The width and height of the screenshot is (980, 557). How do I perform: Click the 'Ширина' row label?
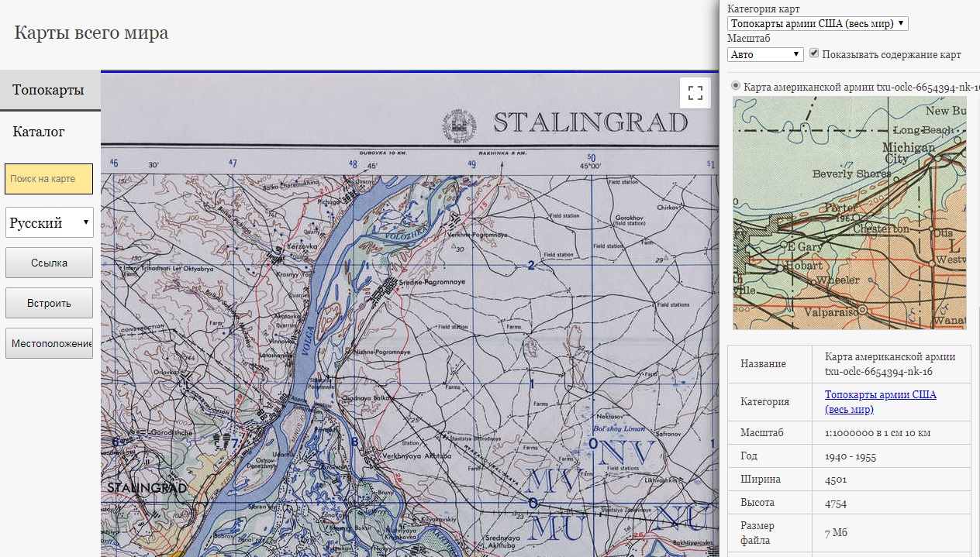(x=761, y=480)
